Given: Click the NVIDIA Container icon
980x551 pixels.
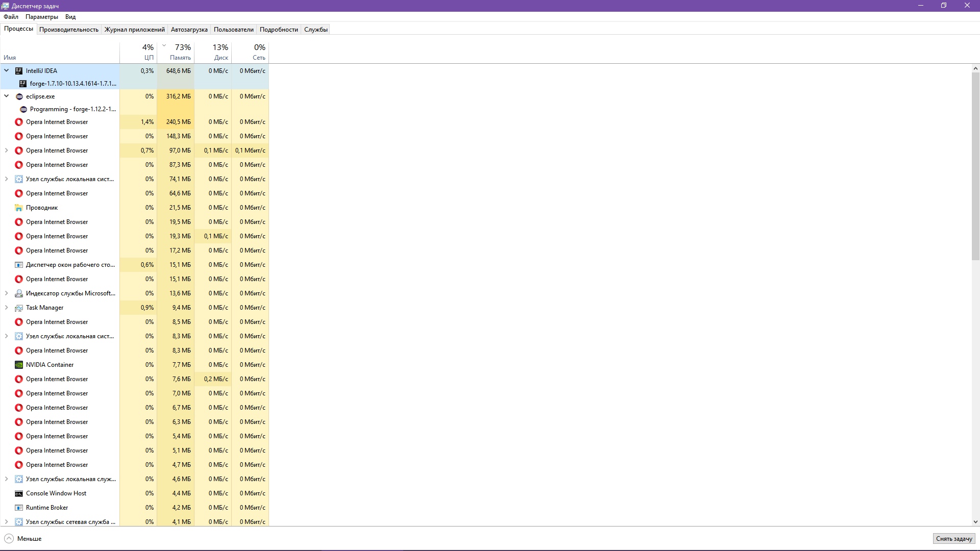Looking at the screenshot, I should [x=19, y=365].
